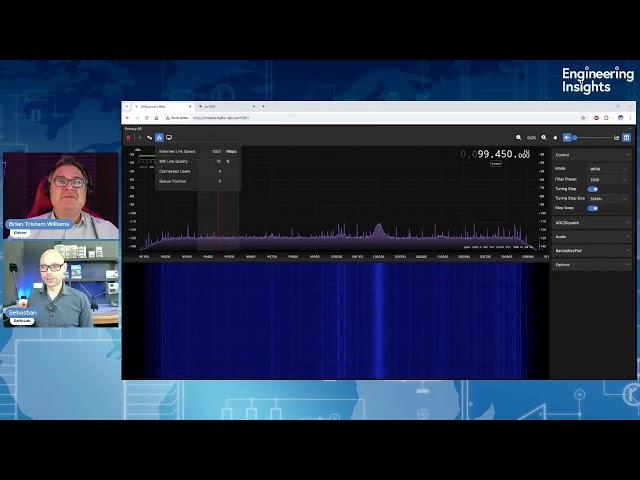
Task: Toggle the Tuning Step switch
Action: 592,189
